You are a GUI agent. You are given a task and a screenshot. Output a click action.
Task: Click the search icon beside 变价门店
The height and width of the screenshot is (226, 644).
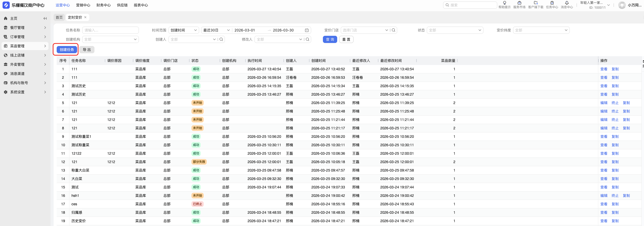394,30
